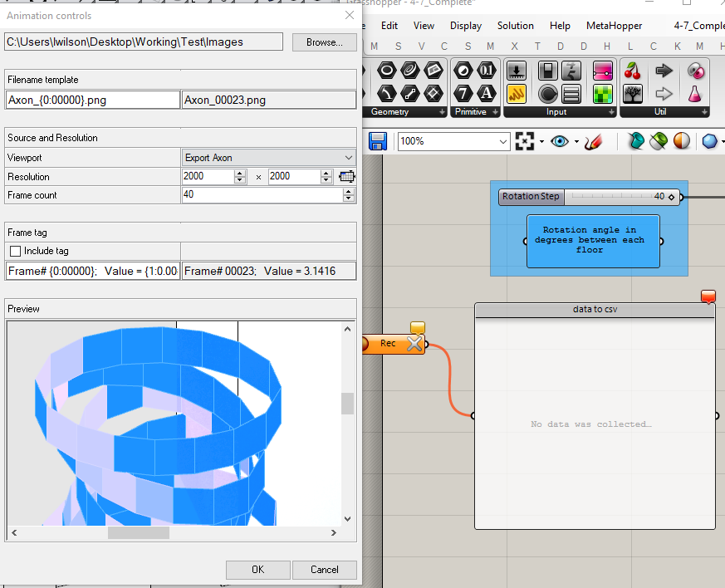Open the Display menu
725x588 pixels.
466,26
